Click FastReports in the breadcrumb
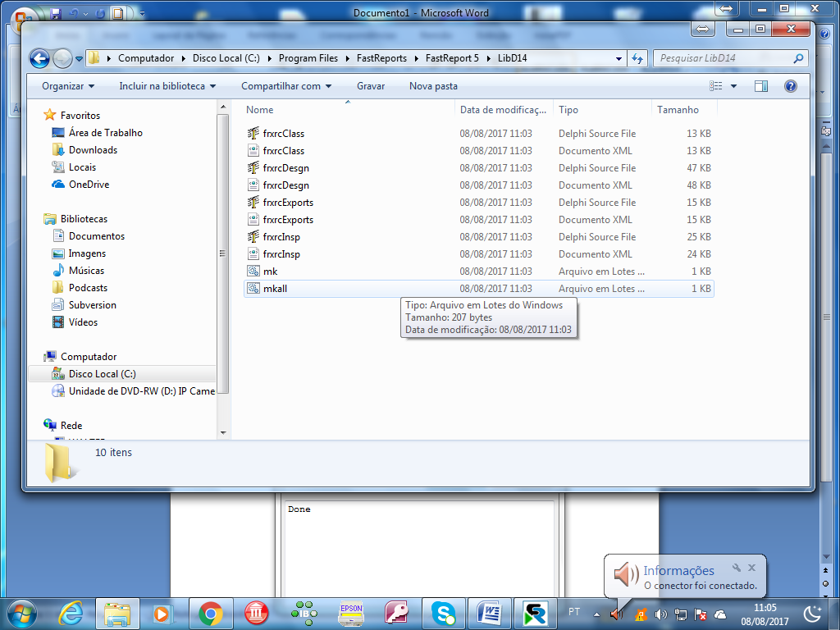The width and height of the screenshot is (840, 630). [x=381, y=58]
